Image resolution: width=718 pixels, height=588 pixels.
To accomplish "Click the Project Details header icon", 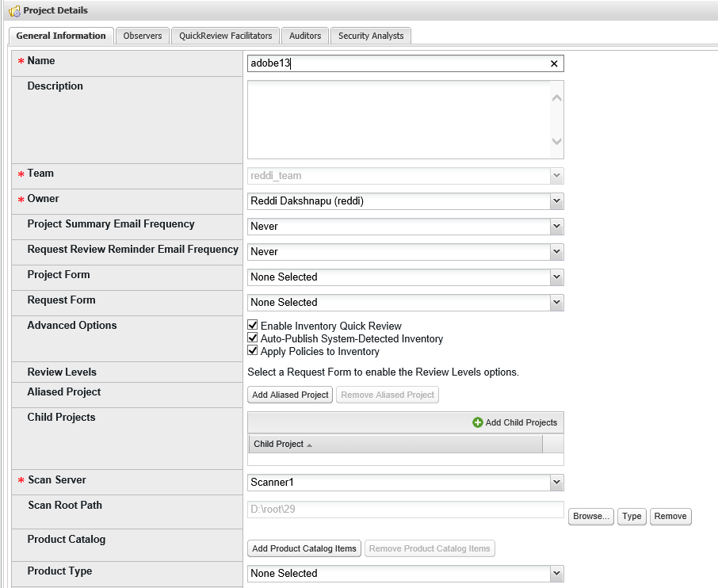I will point(13,11).
